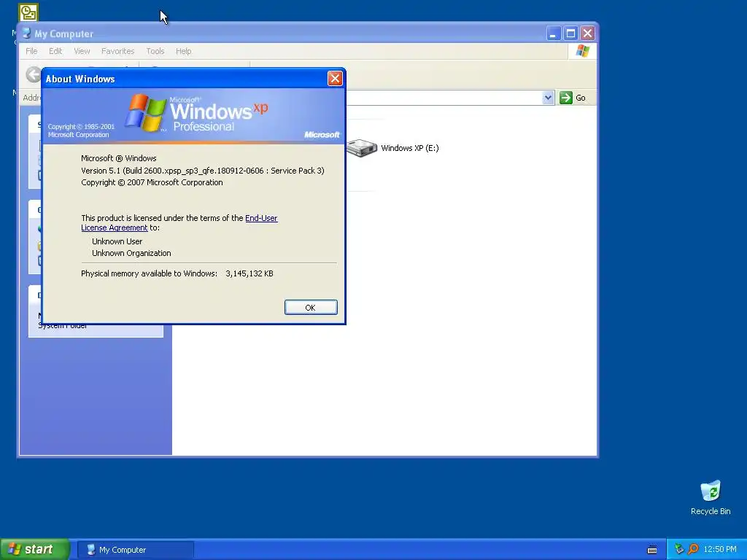Open the Windows XP (E:) drive
The width and height of the screenshot is (747, 560).
pyautogui.click(x=393, y=147)
